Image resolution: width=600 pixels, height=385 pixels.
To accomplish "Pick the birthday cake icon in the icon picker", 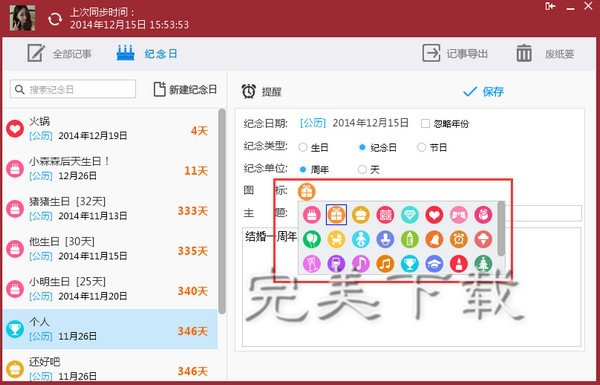I will [x=312, y=215].
